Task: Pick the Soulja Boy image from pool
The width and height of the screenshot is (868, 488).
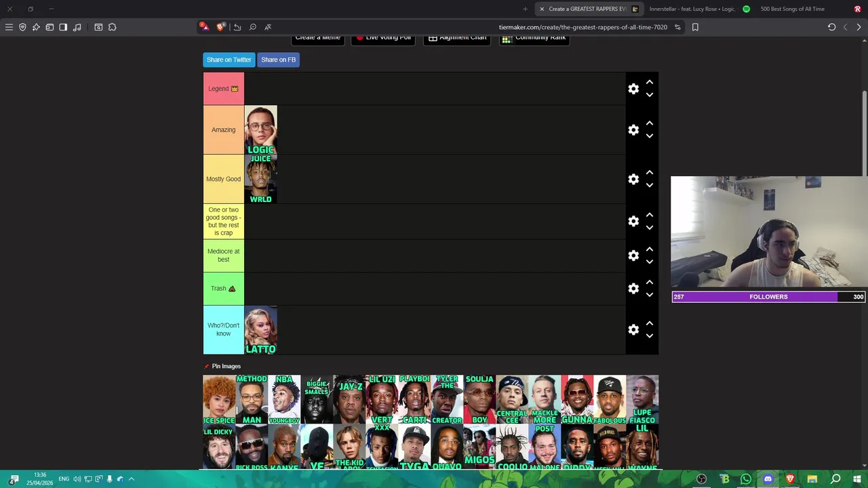Action: pyautogui.click(x=479, y=400)
